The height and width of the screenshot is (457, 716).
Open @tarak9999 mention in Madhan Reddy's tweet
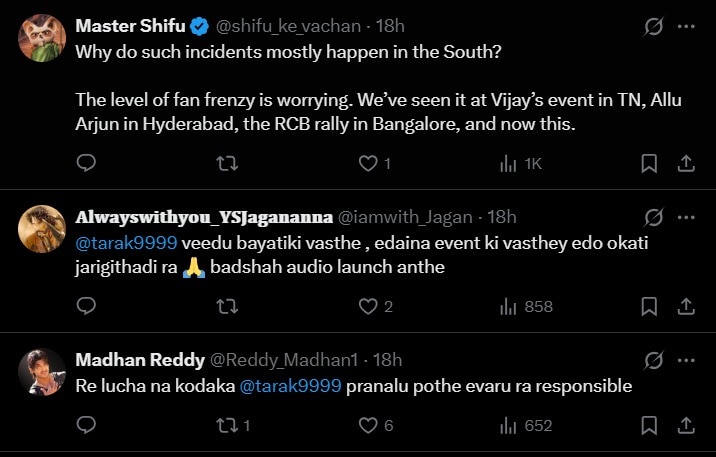click(292, 386)
